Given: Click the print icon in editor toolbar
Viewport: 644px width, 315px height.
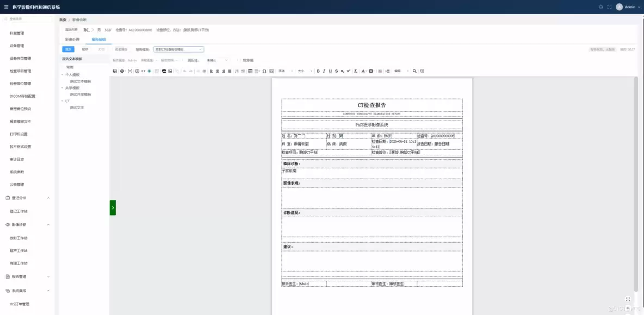Looking at the screenshot, I should pyautogui.click(x=122, y=71).
